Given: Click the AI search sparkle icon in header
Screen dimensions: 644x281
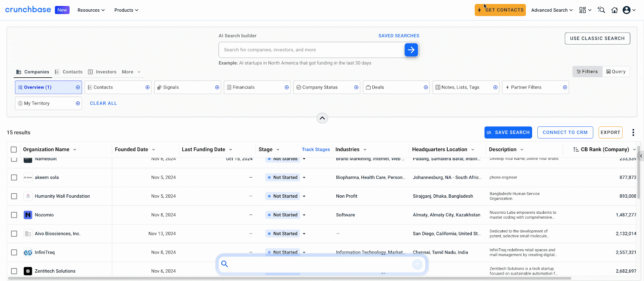Looking at the screenshot, I should coord(601,10).
